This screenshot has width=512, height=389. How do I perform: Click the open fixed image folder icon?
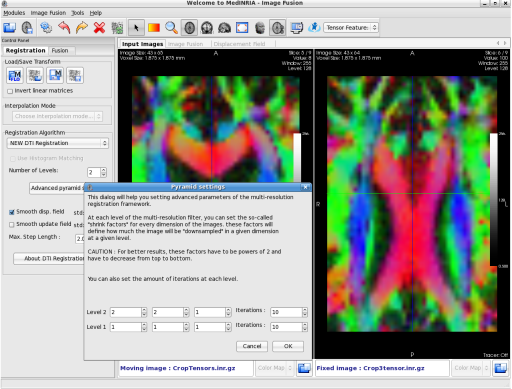coord(501,368)
